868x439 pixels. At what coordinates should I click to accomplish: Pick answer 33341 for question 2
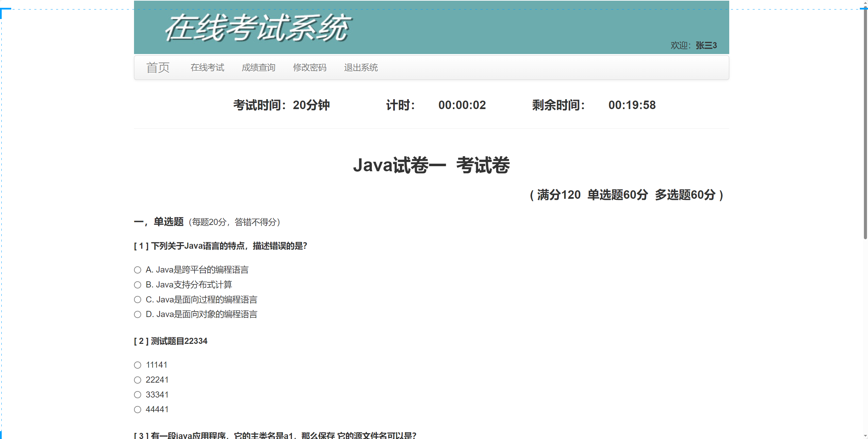click(137, 395)
